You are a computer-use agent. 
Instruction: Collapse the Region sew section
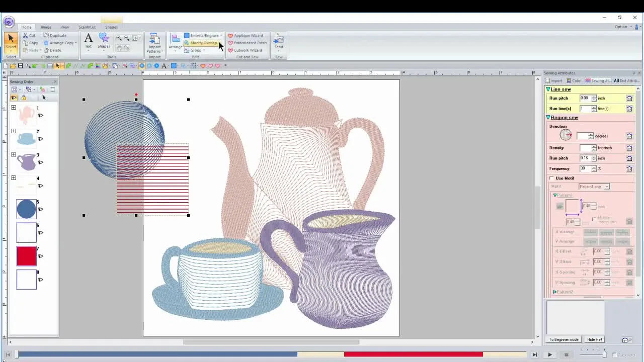point(548,117)
